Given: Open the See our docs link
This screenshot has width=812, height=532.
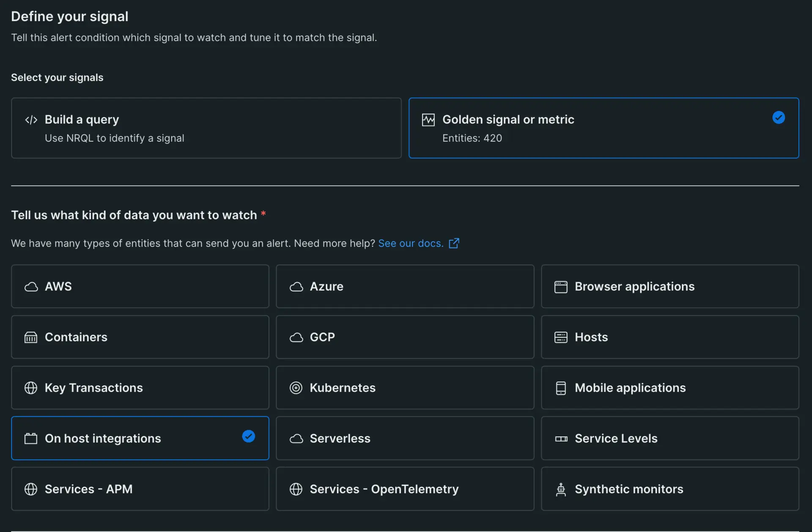Looking at the screenshot, I should click(x=410, y=244).
